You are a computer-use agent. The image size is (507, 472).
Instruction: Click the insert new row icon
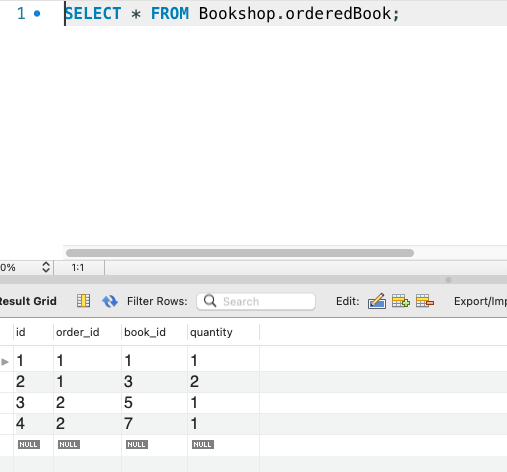click(401, 301)
